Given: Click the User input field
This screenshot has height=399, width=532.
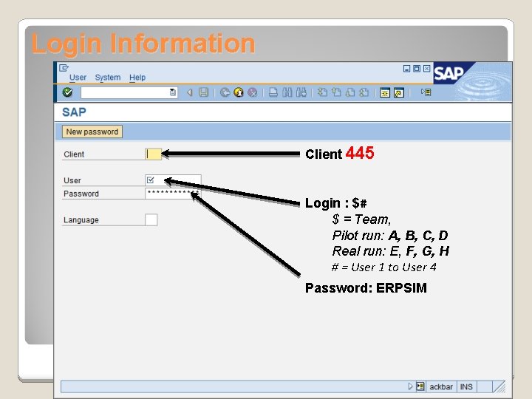Looking at the screenshot, I should 173,180.
